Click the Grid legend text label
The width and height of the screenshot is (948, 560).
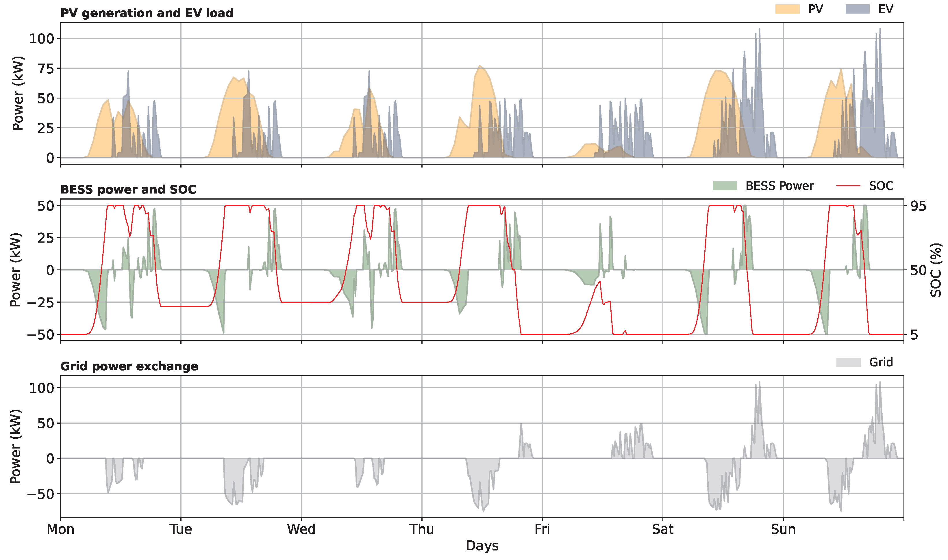pos(881,362)
